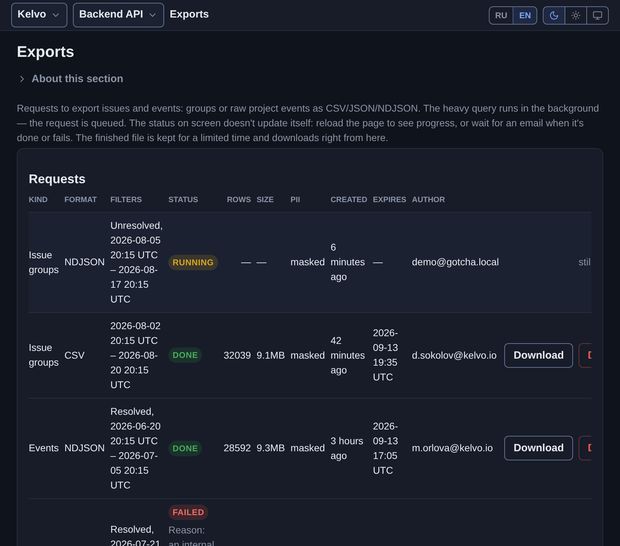Screen dimensions: 620x546
Task: Click the CSV format cell
Action: coord(74,355)
